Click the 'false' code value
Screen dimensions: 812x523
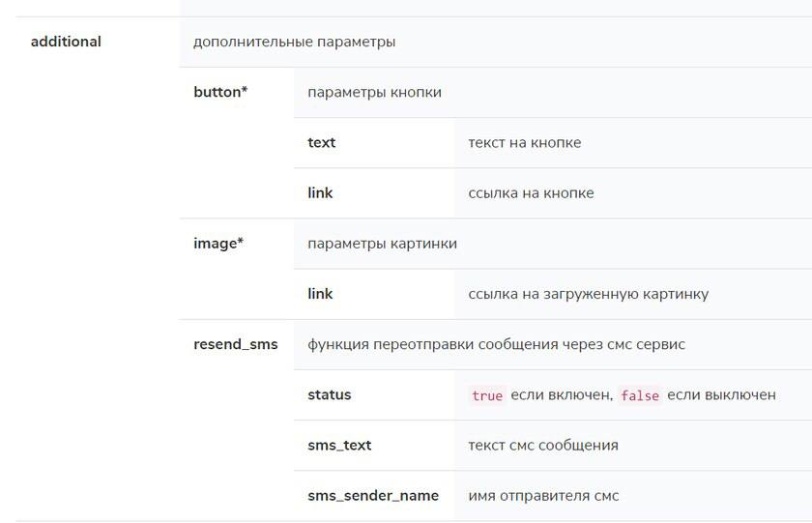[x=640, y=395]
